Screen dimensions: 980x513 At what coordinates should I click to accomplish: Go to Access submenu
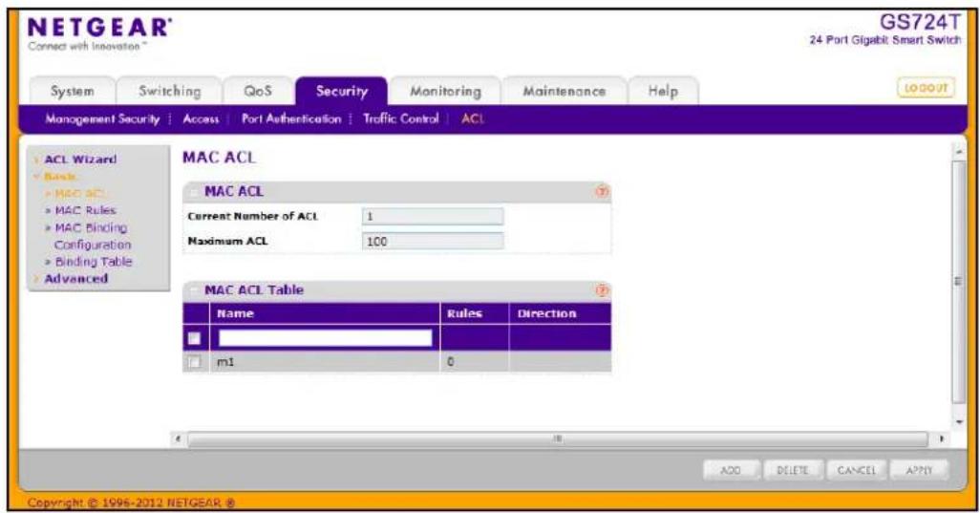(x=201, y=118)
